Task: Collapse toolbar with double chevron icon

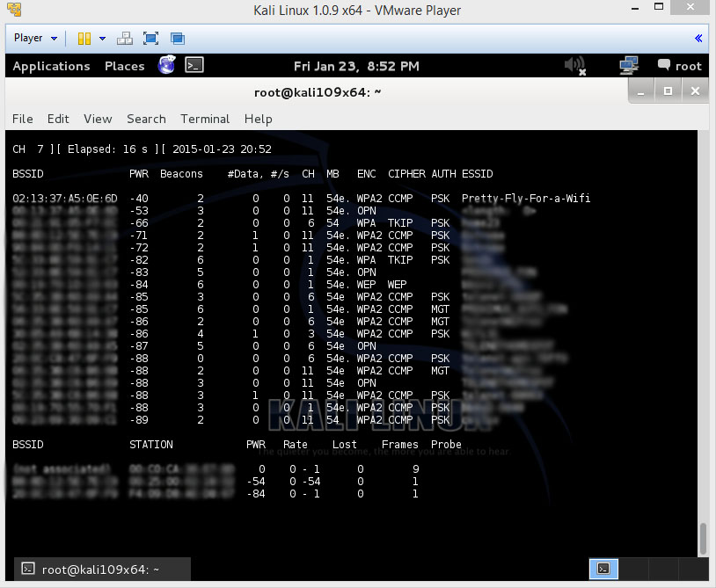Action: coord(698,39)
